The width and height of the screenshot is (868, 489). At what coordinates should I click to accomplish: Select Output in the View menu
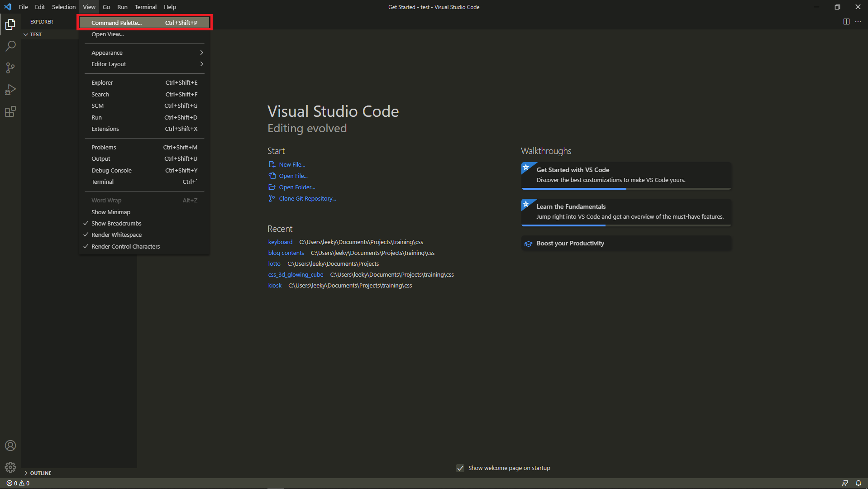click(x=144, y=158)
